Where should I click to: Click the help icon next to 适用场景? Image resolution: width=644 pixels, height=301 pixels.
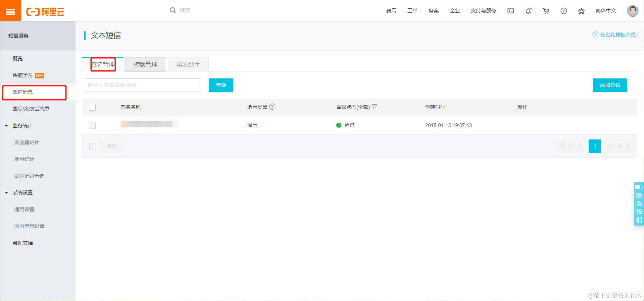272,107
